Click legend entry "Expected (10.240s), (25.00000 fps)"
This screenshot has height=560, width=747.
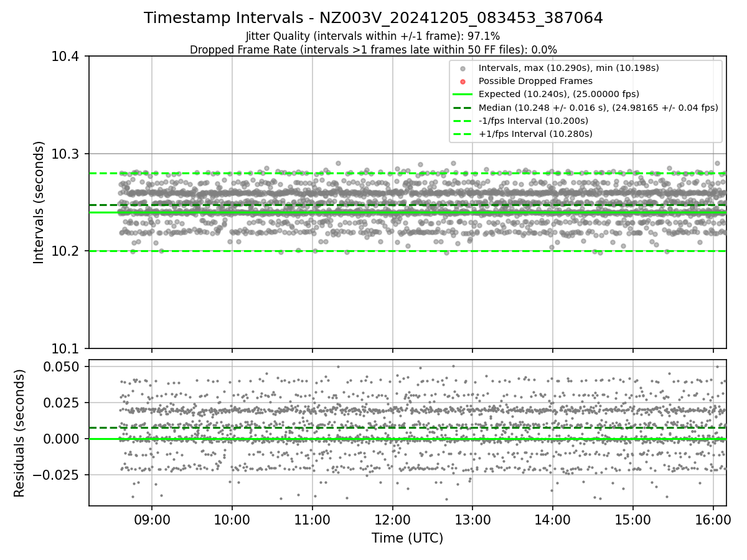click(559, 94)
